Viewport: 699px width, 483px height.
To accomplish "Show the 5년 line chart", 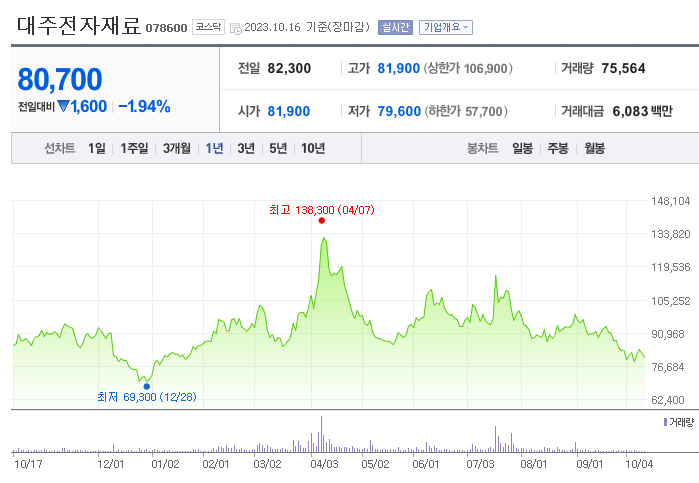I will (278, 148).
